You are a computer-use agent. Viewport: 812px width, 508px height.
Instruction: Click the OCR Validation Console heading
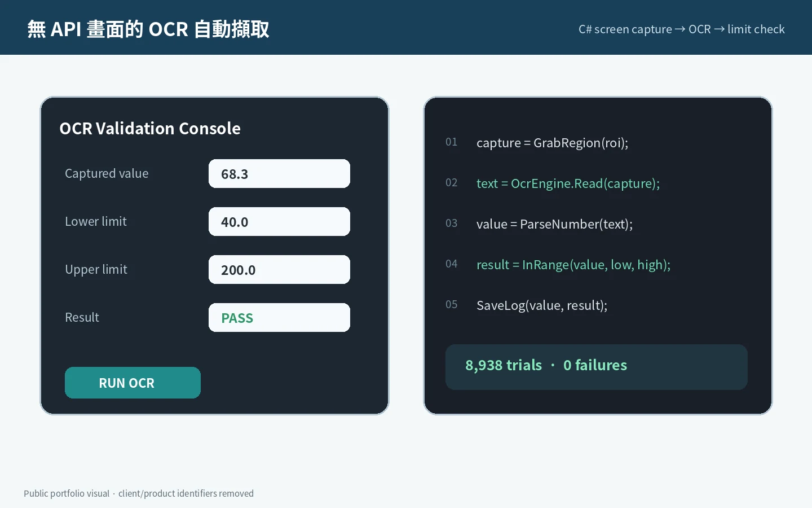pyautogui.click(x=150, y=129)
